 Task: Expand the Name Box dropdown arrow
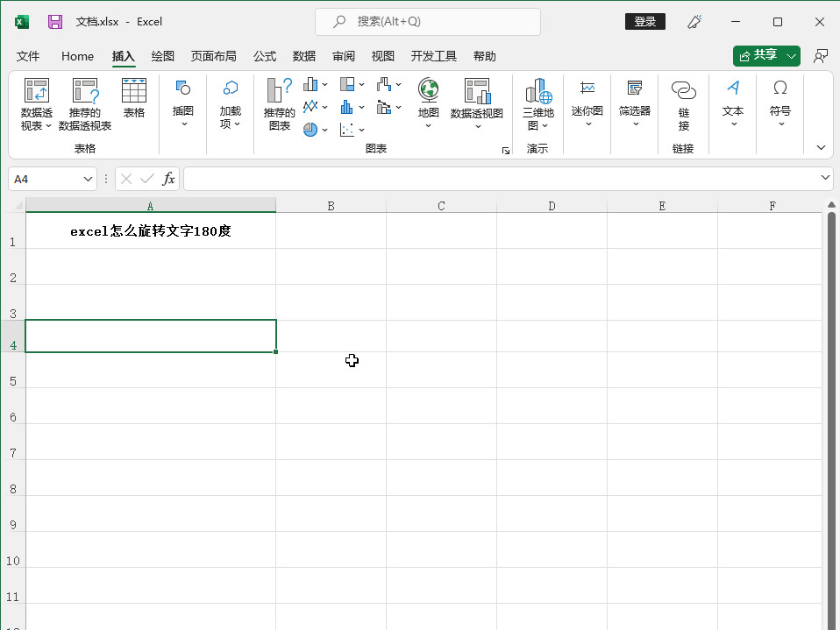pyautogui.click(x=88, y=180)
